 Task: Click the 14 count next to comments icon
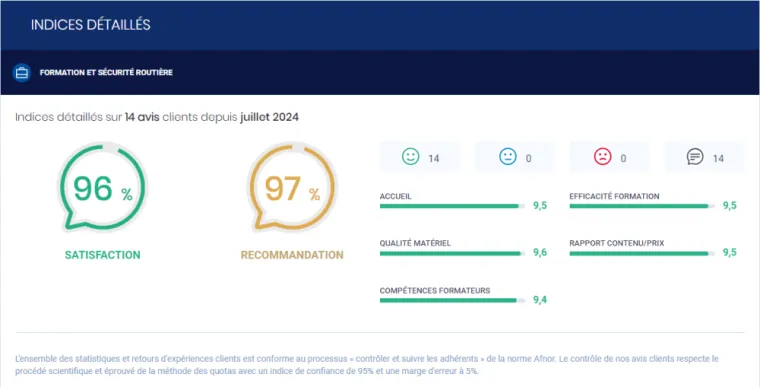[x=718, y=158]
